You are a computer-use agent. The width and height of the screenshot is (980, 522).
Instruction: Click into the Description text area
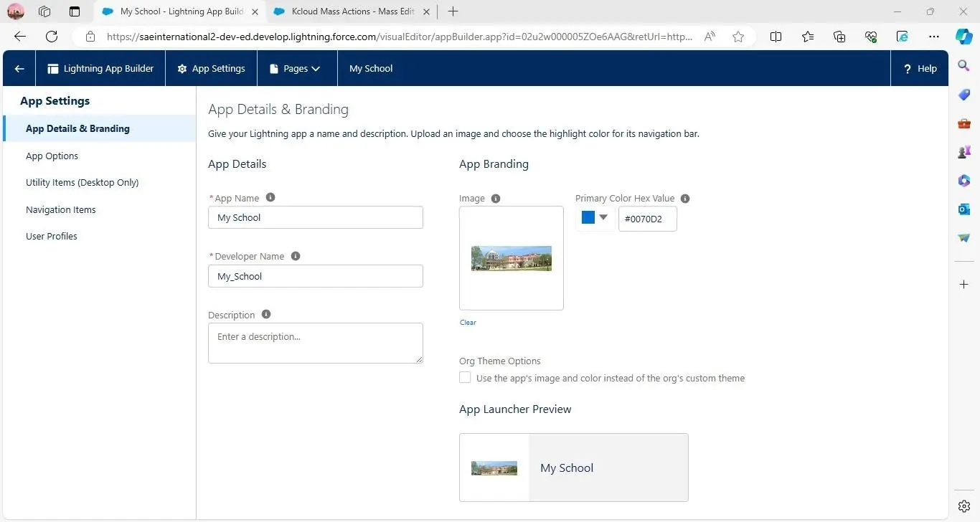pos(315,343)
